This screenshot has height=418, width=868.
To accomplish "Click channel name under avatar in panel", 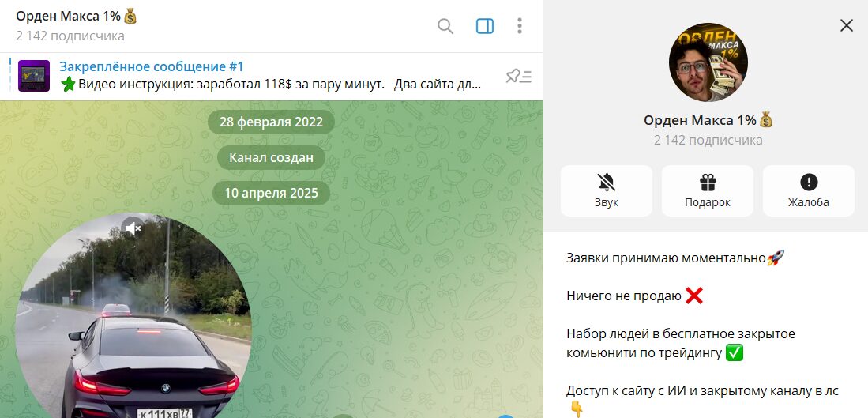I will [x=708, y=120].
